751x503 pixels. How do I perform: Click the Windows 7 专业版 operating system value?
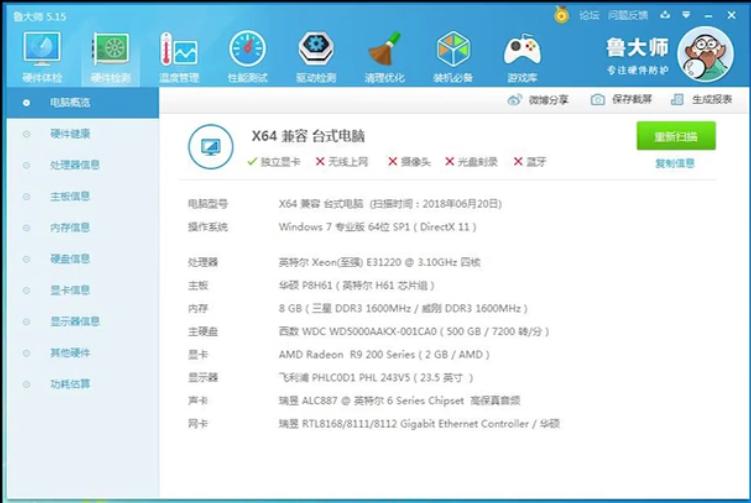[x=377, y=227]
